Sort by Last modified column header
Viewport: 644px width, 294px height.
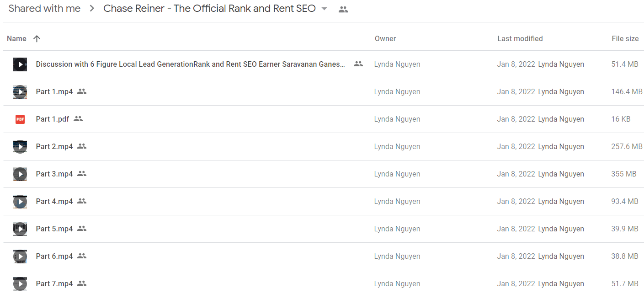520,38
